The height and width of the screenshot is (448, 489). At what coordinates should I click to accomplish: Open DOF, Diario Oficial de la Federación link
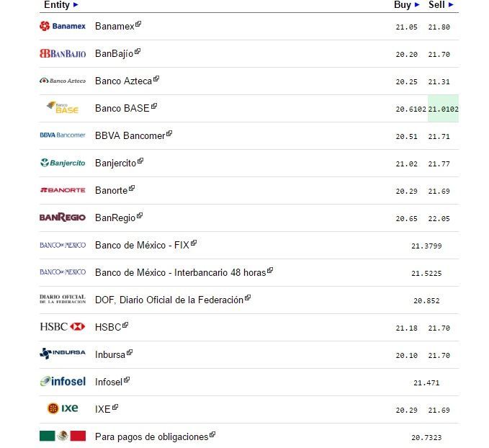[x=169, y=300]
